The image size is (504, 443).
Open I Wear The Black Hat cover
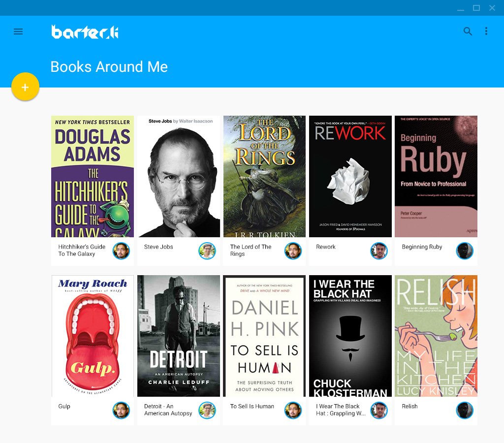point(350,336)
